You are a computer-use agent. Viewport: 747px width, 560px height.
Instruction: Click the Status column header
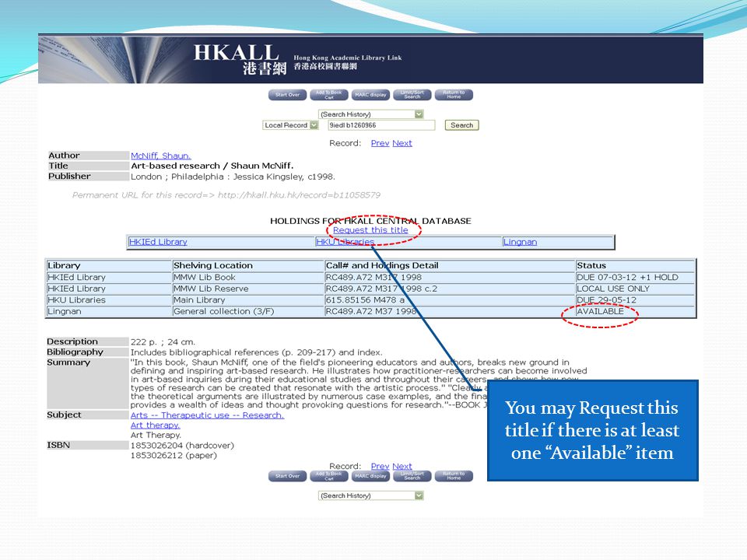tap(591, 266)
